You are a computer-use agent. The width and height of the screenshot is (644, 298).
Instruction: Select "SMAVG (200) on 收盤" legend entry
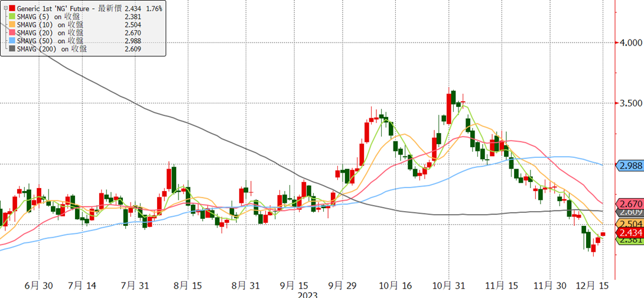point(51,49)
